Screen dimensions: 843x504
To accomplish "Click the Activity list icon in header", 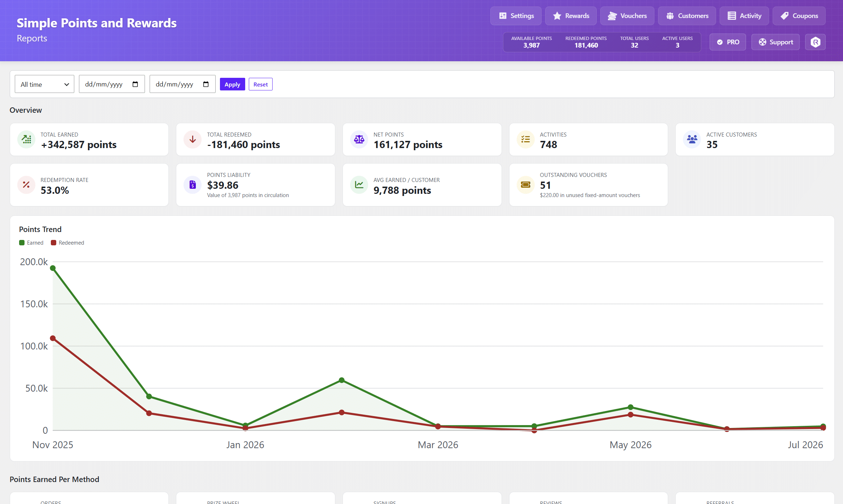I will tap(732, 16).
